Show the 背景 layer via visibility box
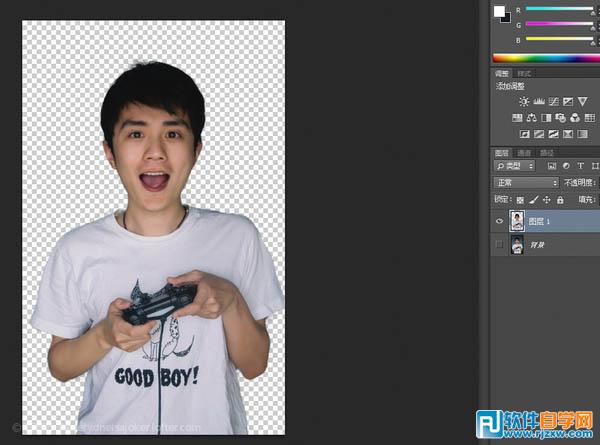 [x=499, y=244]
